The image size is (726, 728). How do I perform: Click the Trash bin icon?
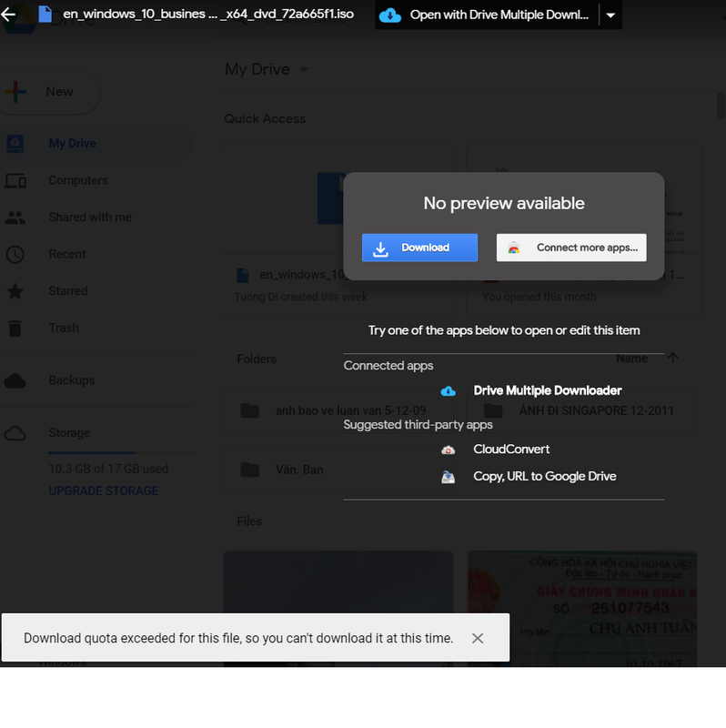pos(15,329)
